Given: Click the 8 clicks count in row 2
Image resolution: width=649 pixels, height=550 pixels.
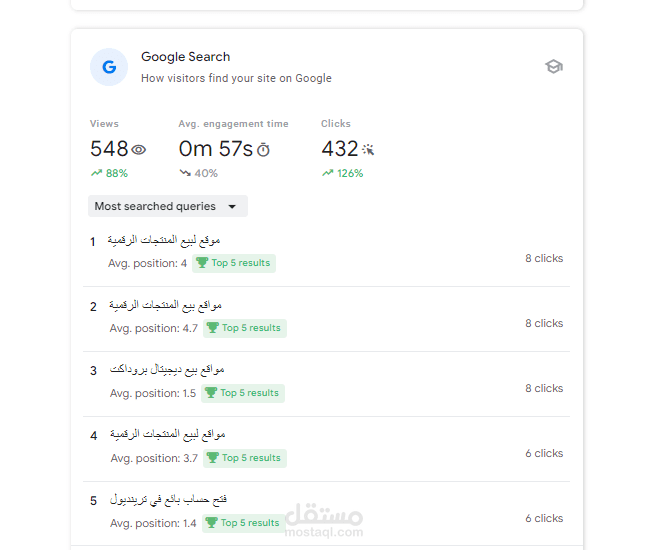Looking at the screenshot, I should click(x=544, y=323).
